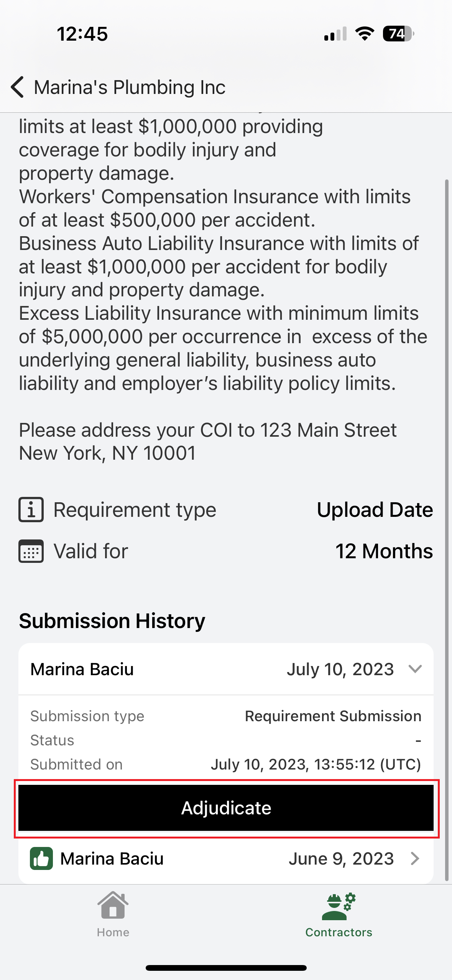Viewport: 452px width, 980px height.
Task: Tap the Wi-Fi status icon
Action: 365,34
